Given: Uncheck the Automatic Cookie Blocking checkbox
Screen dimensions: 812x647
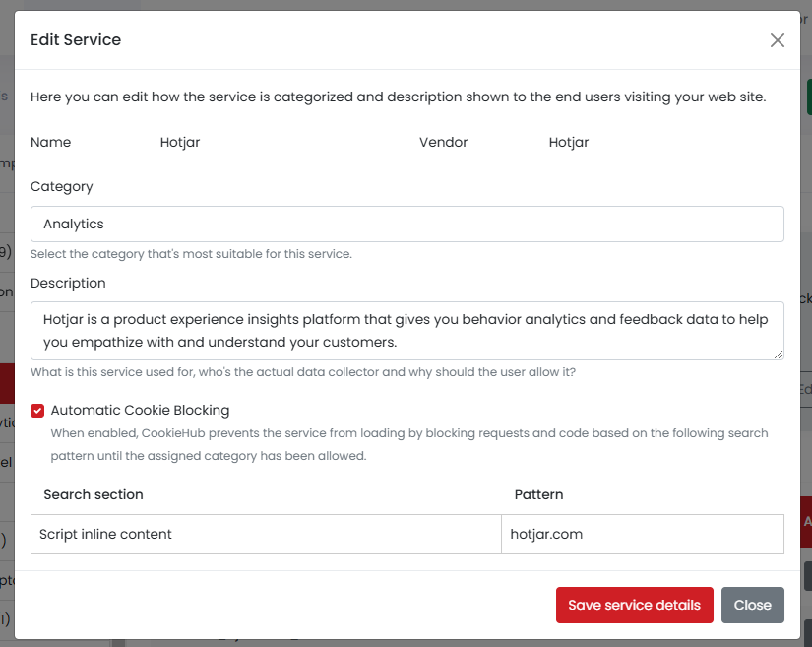Looking at the screenshot, I should point(37,411).
